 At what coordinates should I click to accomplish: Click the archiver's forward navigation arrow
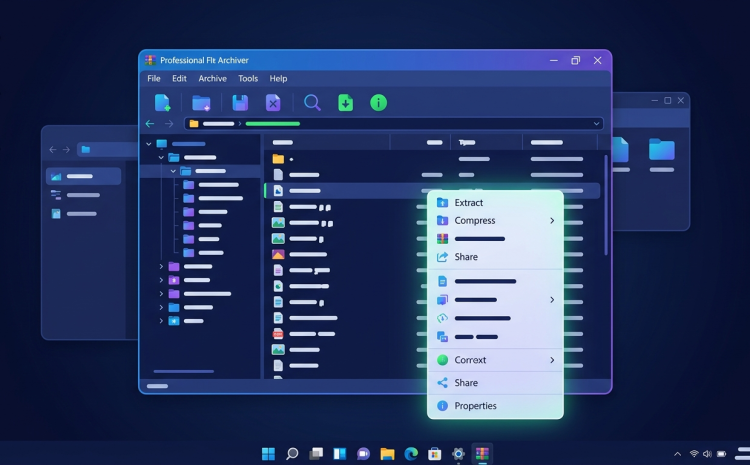click(169, 124)
